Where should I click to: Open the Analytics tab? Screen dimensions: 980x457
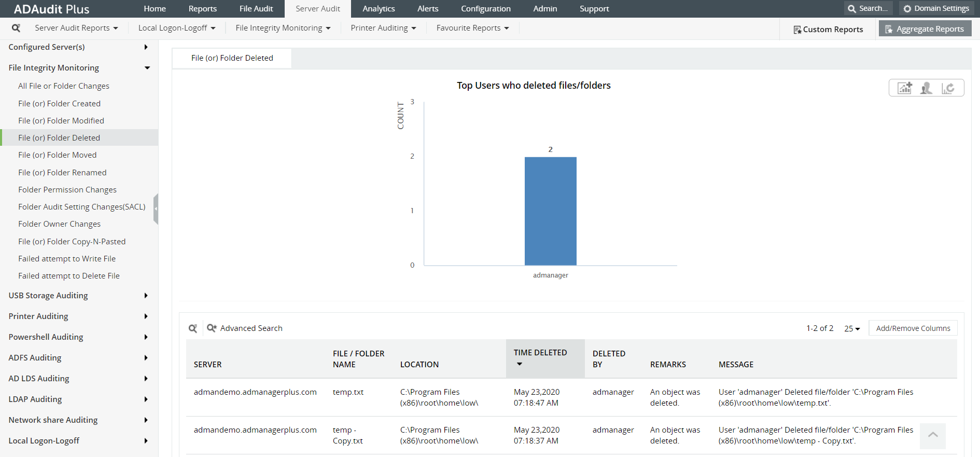click(x=379, y=9)
